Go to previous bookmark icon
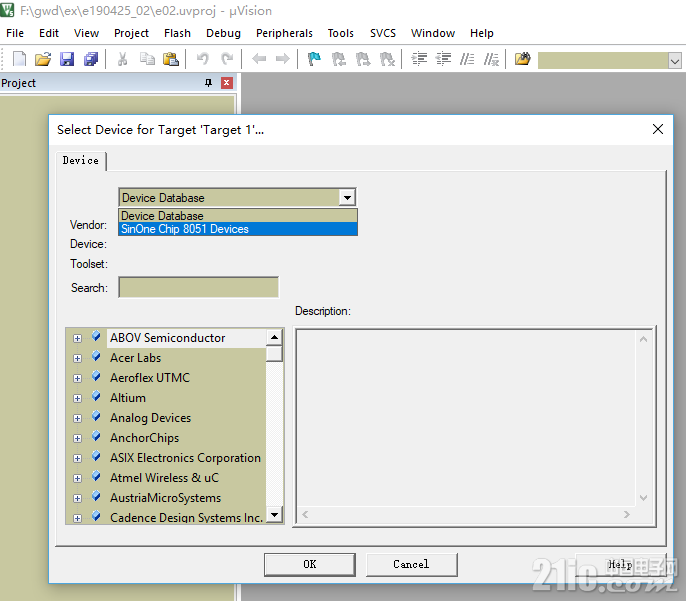This screenshot has width=686, height=601. [x=338, y=59]
